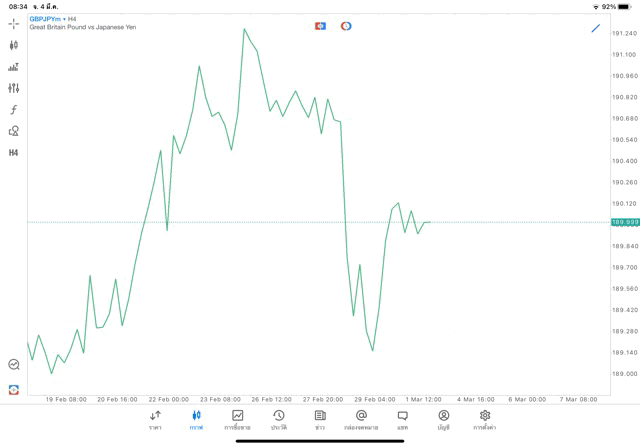Open the H4 timeframe selector
Viewport: 640px width, 447px height.
point(13,153)
